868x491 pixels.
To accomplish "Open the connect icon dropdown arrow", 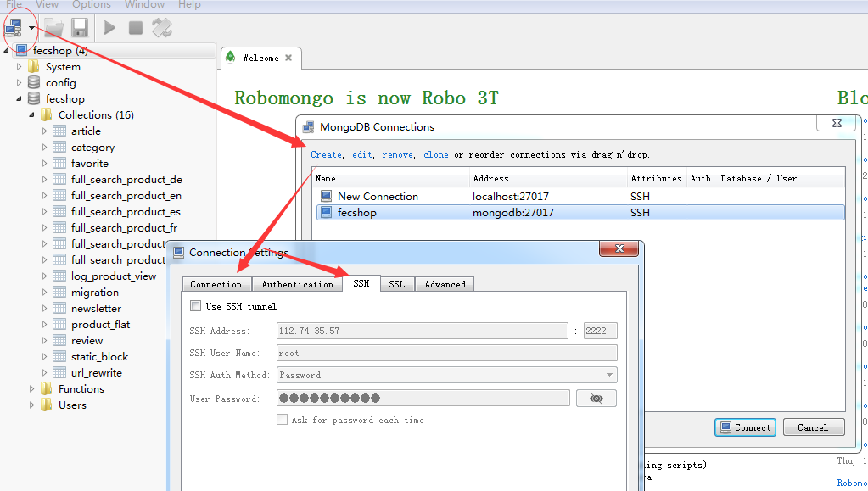I will pyautogui.click(x=31, y=28).
